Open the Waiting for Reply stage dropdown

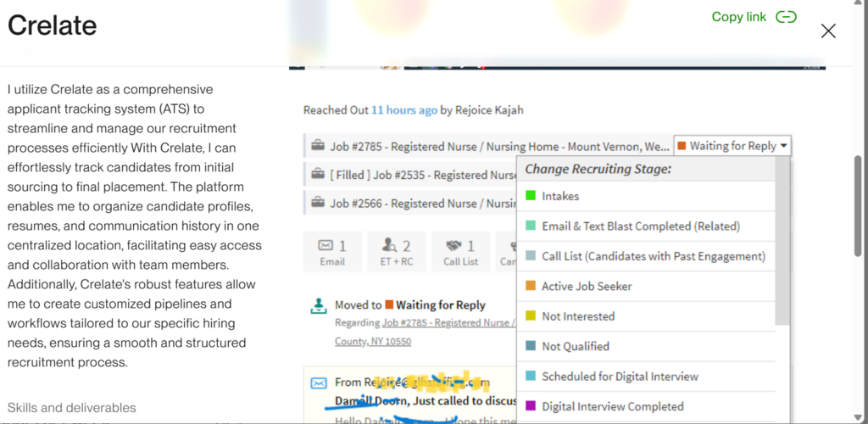pos(732,146)
